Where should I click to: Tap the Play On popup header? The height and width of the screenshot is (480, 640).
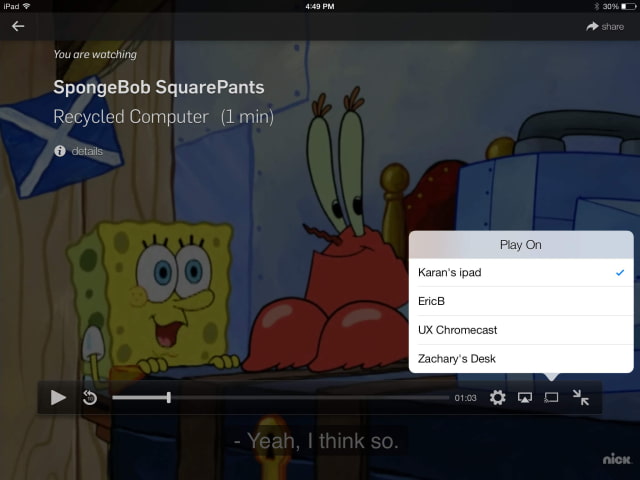tap(520, 245)
